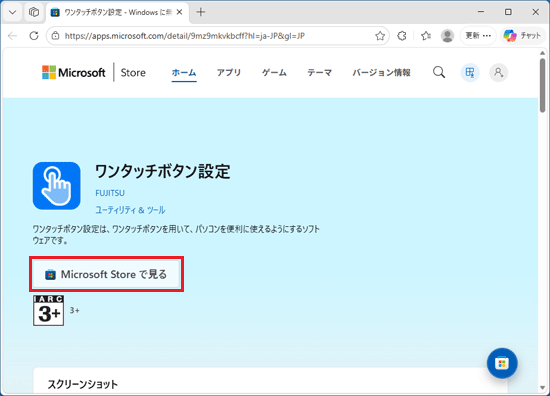Maximize the browser window
Screen dimensions: 550x396
point(508,12)
